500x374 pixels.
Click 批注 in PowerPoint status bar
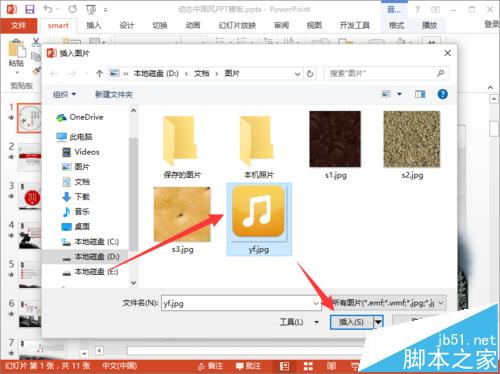(x=248, y=366)
